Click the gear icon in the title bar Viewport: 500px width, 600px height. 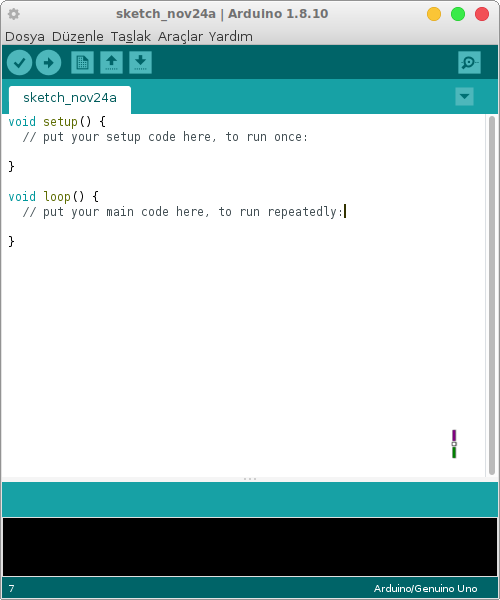tap(14, 14)
